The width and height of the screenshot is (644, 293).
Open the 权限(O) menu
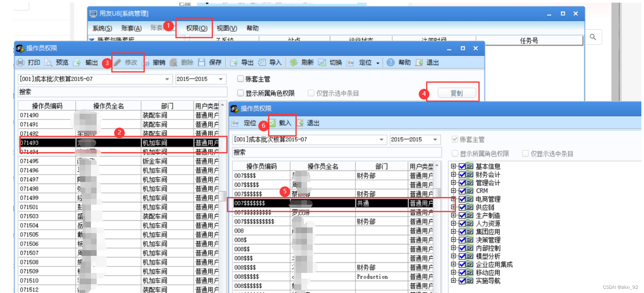197,28
